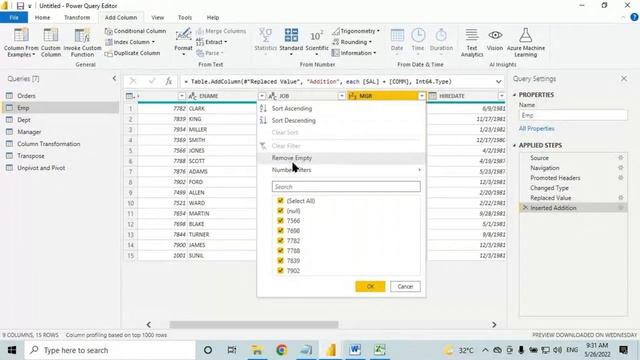Open the HIREDATE column filter dropdown
The width and height of the screenshot is (640, 360).
click(502, 96)
